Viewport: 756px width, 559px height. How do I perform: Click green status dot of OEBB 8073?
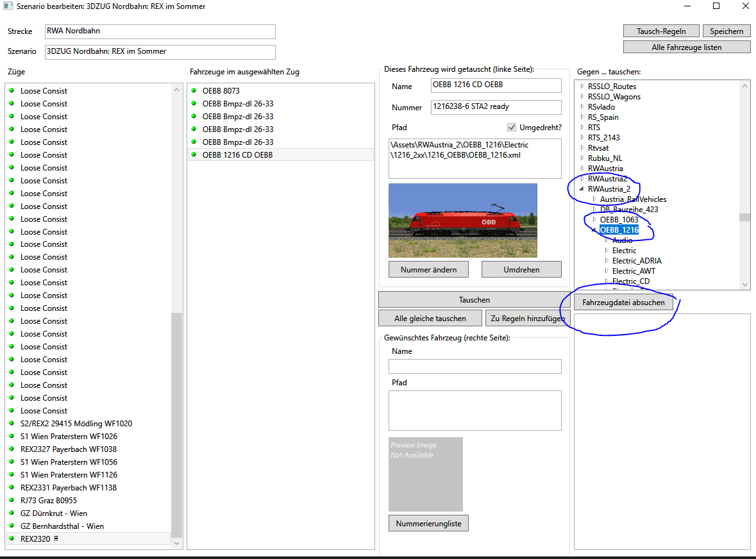pyautogui.click(x=194, y=90)
